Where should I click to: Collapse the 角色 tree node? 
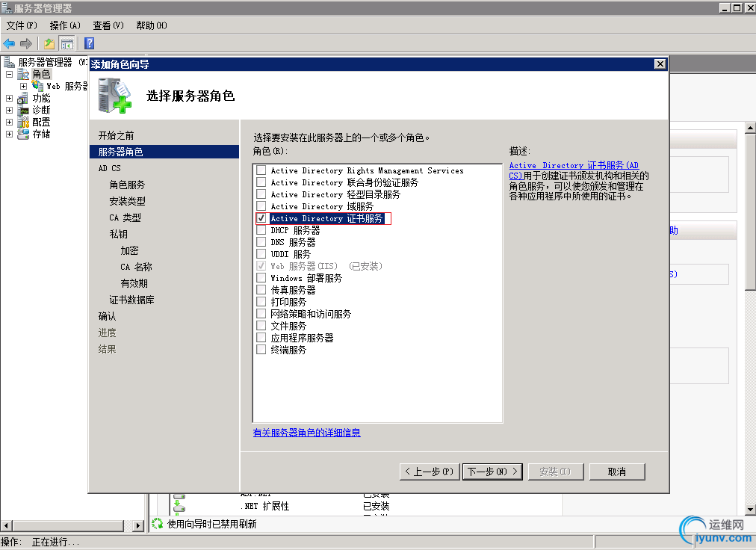(x=9, y=73)
